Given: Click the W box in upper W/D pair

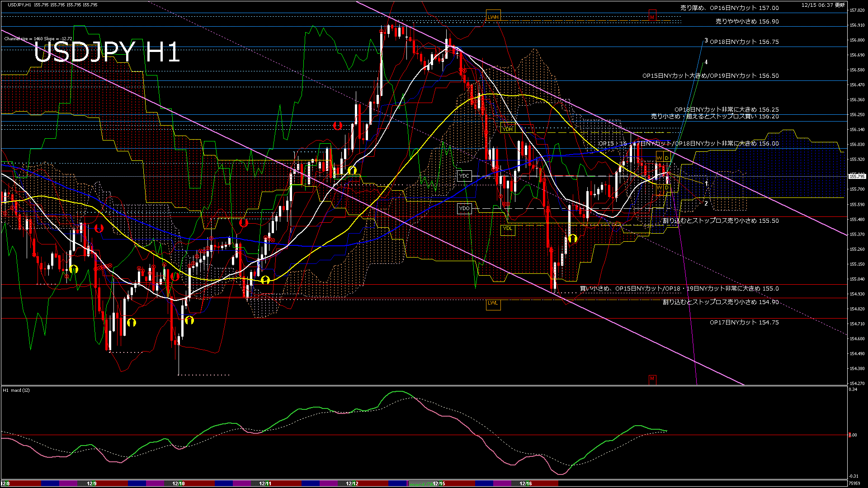Looking at the screenshot, I should click(x=659, y=158).
